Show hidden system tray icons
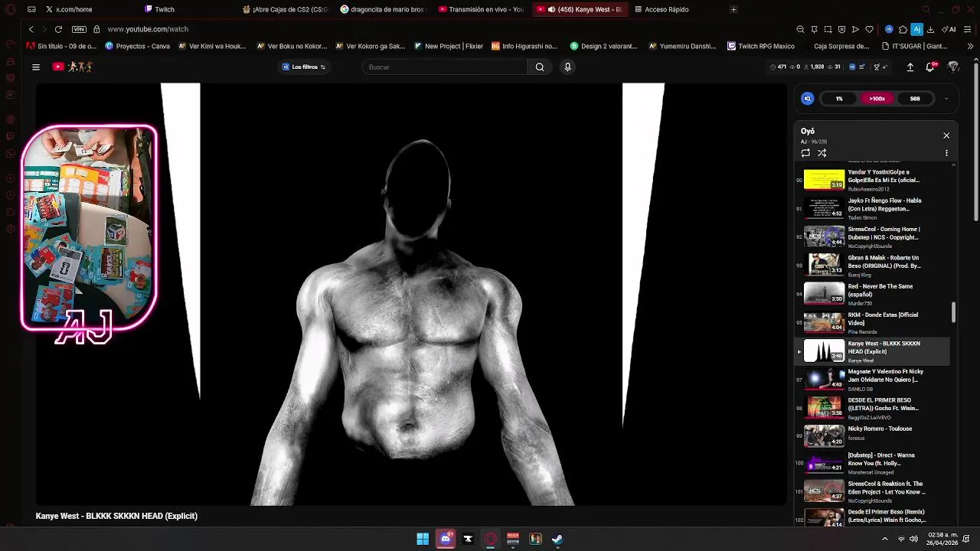Image resolution: width=980 pixels, height=551 pixels. pos(885,539)
